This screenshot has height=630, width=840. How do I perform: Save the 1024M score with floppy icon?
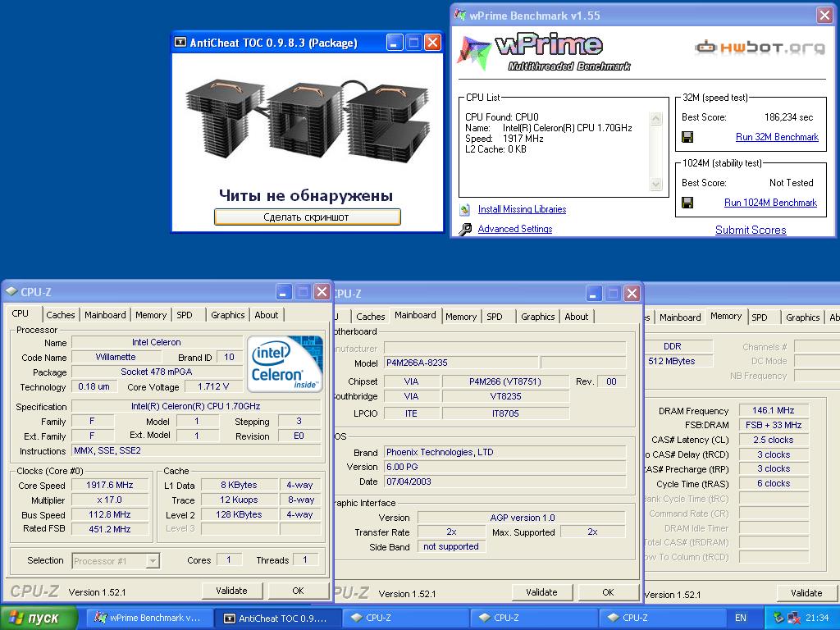tap(687, 203)
